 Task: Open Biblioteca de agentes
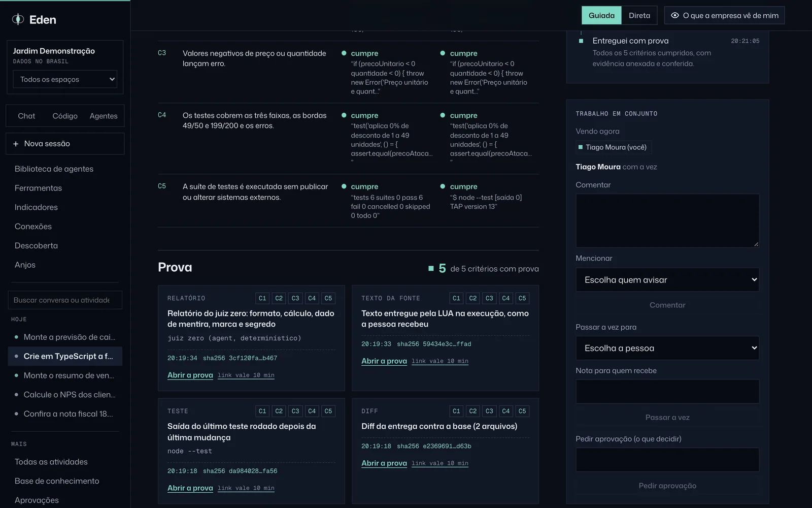coord(54,169)
